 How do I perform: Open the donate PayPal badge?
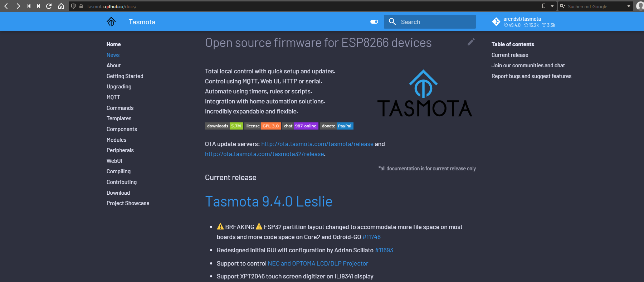tap(337, 126)
